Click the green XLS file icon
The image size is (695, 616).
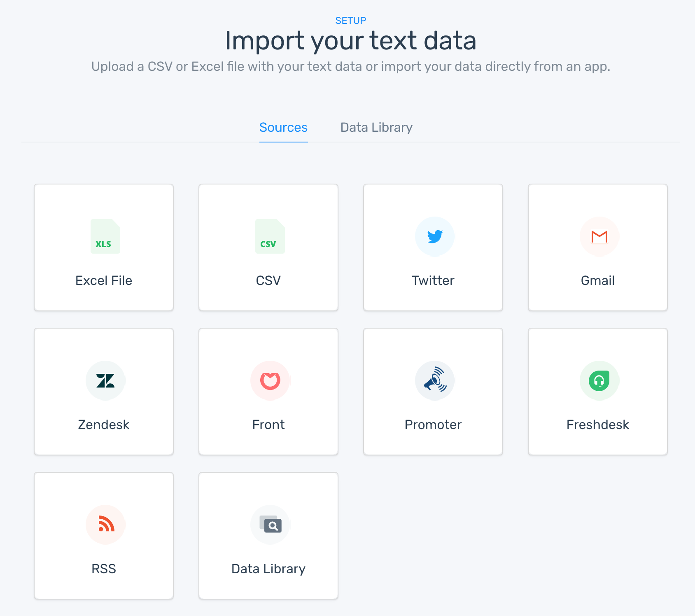105,236
